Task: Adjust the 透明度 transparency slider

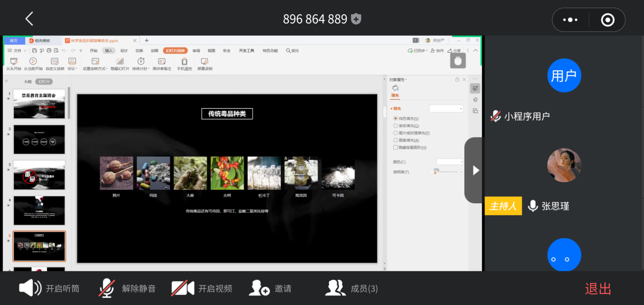Action: point(436,172)
